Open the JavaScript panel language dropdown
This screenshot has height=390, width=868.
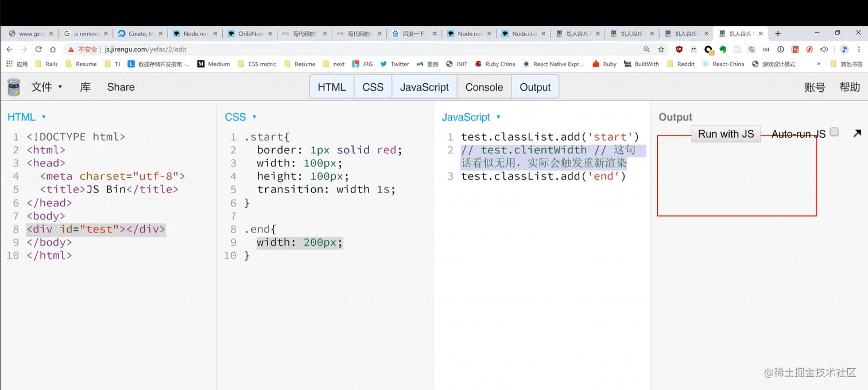click(x=471, y=117)
